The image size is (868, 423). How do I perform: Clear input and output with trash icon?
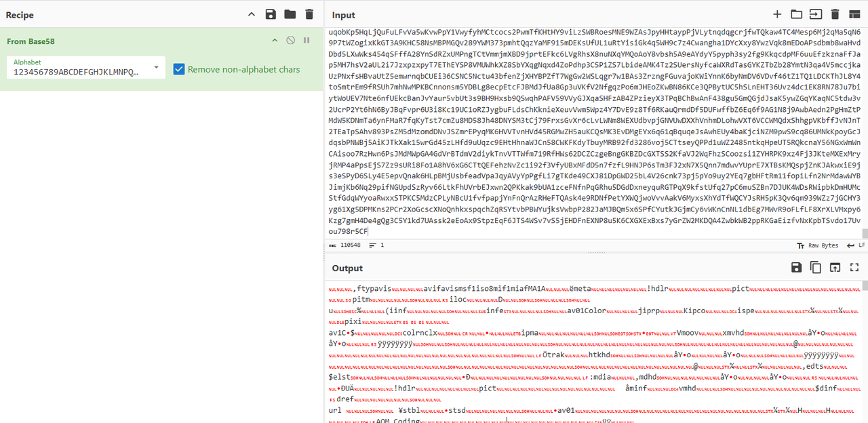(x=835, y=14)
